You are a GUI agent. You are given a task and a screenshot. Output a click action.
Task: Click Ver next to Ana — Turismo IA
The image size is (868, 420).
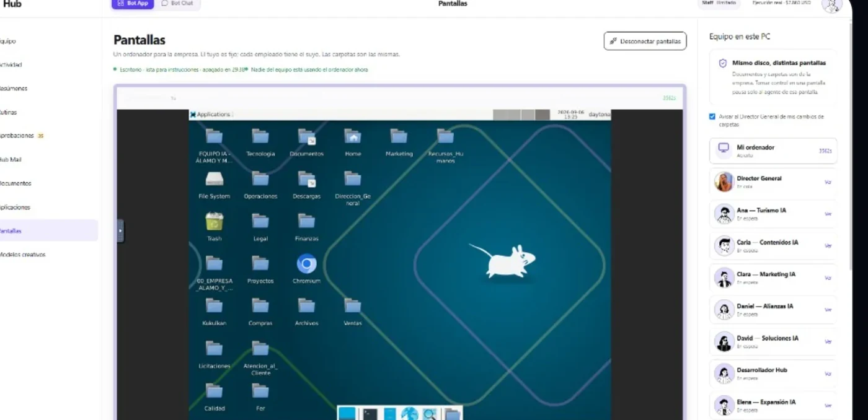[828, 214]
